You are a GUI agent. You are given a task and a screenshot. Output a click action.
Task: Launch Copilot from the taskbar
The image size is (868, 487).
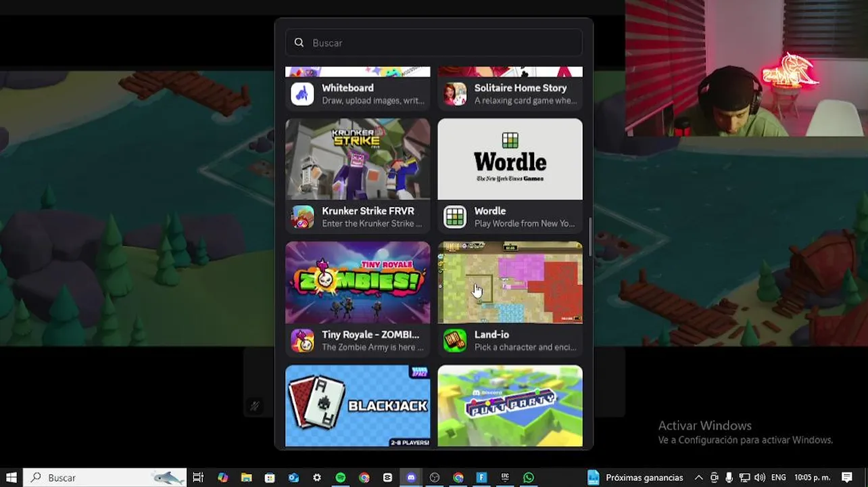222,478
